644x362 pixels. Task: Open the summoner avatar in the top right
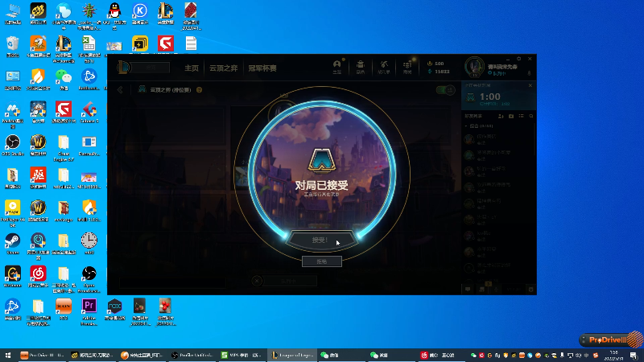474,67
